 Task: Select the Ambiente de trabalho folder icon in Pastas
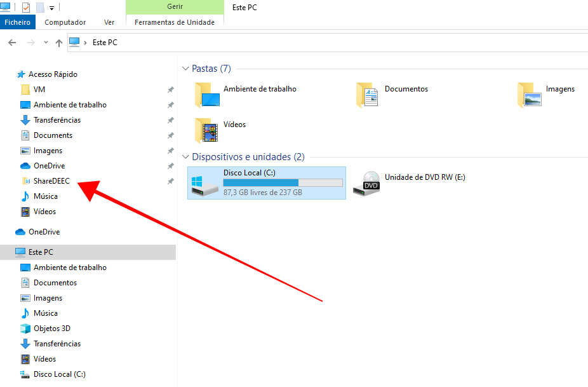[208, 95]
